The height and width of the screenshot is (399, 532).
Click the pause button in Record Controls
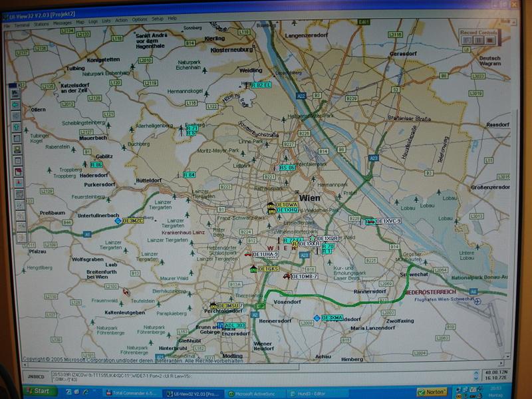479,41
